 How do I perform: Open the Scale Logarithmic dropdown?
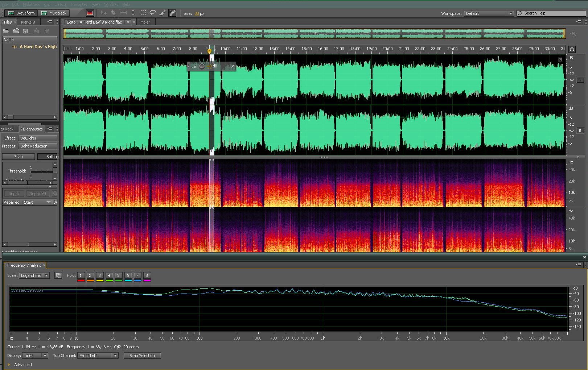[34, 275]
